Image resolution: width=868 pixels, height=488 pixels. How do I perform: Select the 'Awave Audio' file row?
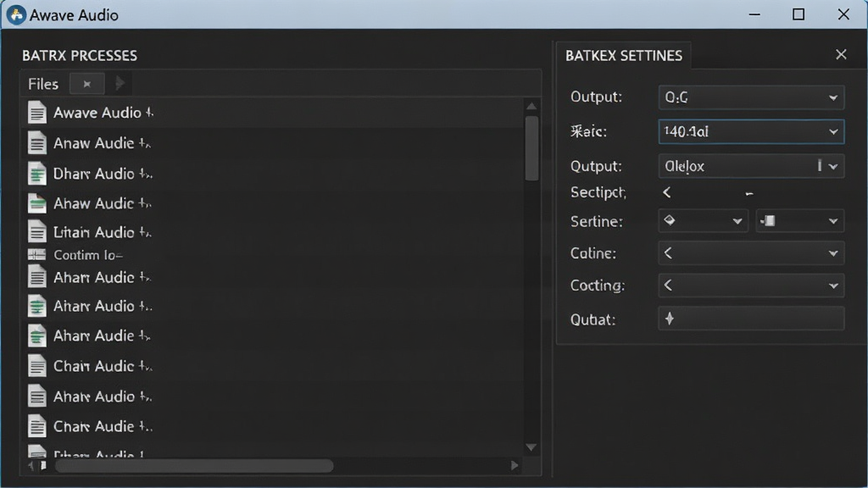tap(274, 113)
